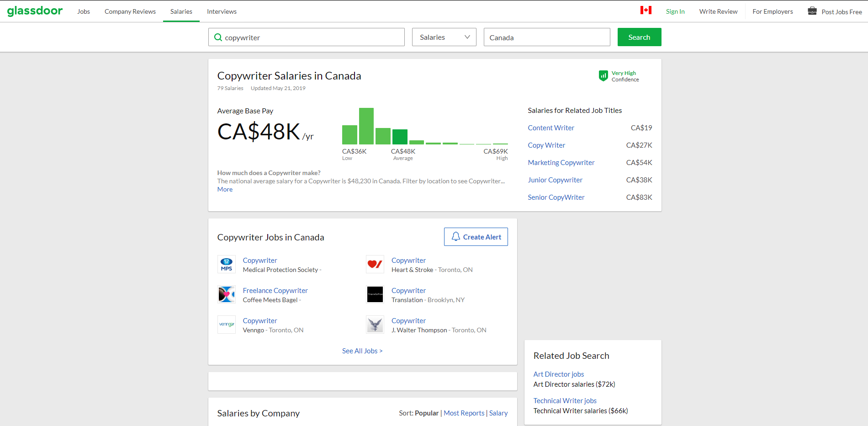This screenshot has width=868, height=426.
Task: Open Copywriter job at Heart & Stroke
Action: pos(408,261)
